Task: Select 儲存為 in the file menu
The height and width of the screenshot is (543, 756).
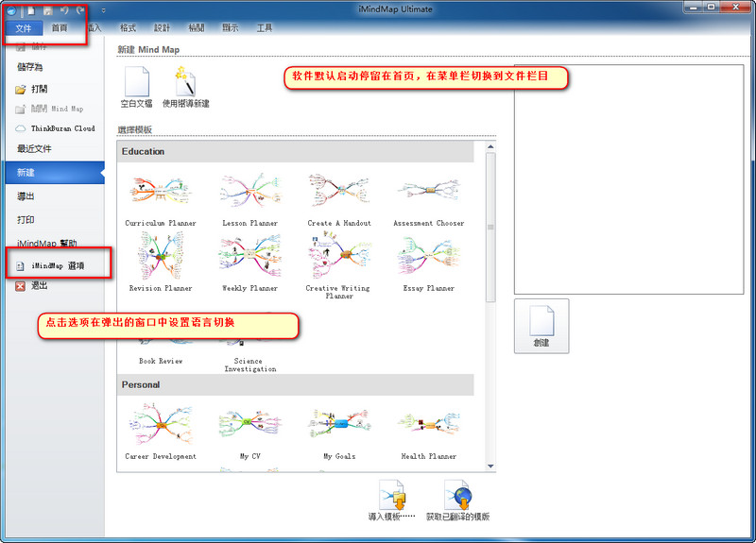Action: tap(30, 67)
